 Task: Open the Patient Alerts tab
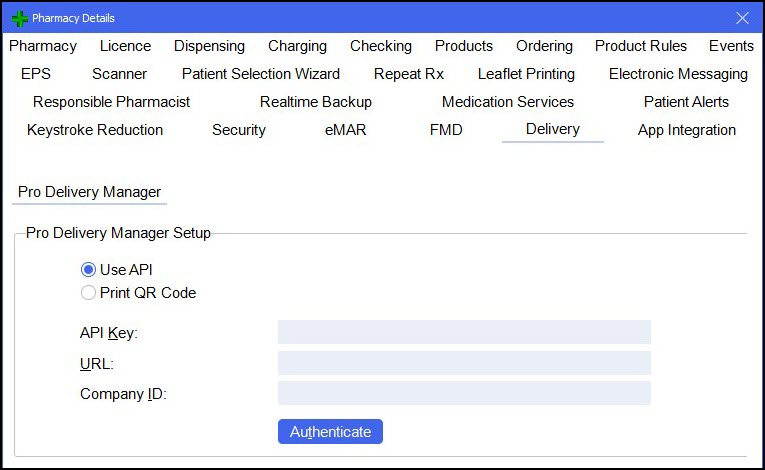[686, 102]
